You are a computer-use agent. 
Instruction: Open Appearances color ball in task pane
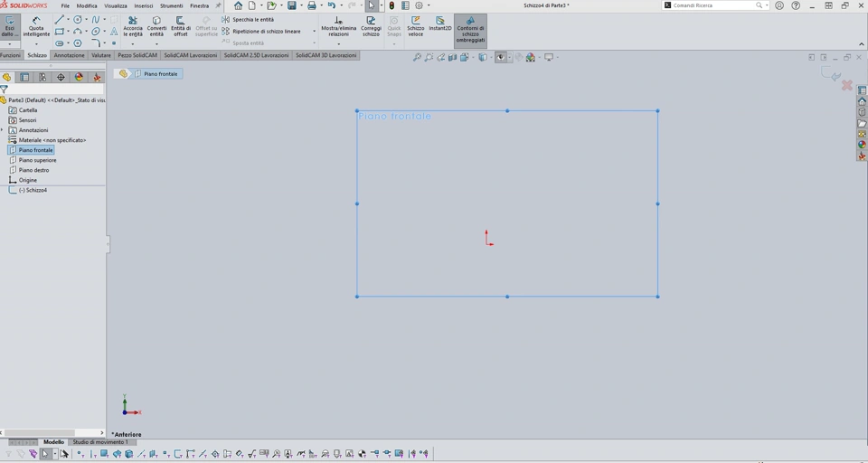pyautogui.click(x=862, y=145)
